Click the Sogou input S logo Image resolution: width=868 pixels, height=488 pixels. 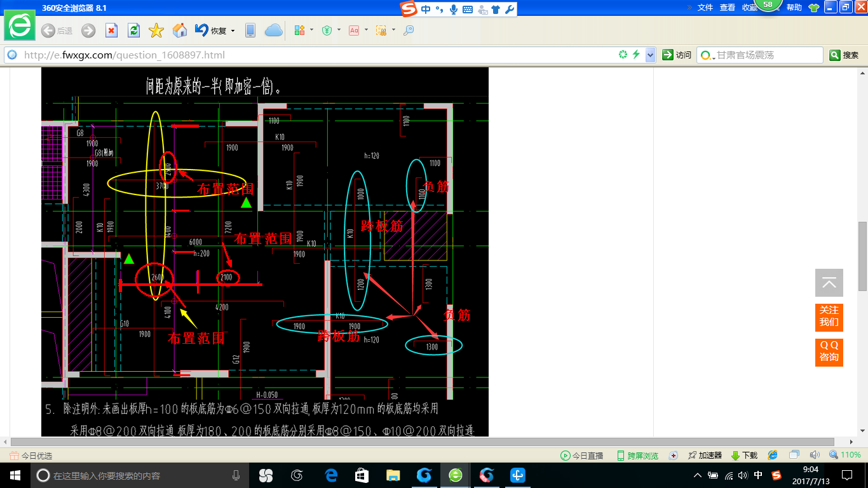click(x=409, y=8)
